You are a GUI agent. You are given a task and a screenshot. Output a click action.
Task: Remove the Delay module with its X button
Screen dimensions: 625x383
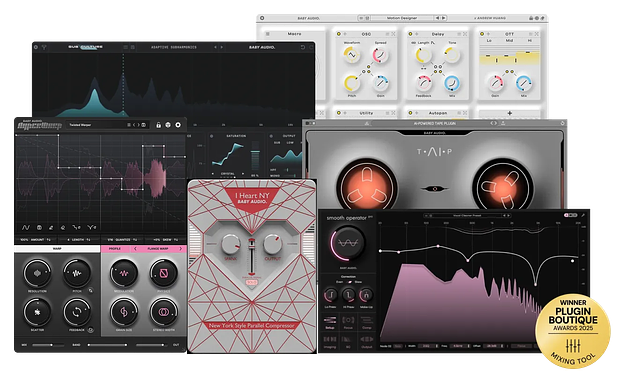pyautogui.click(x=465, y=34)
